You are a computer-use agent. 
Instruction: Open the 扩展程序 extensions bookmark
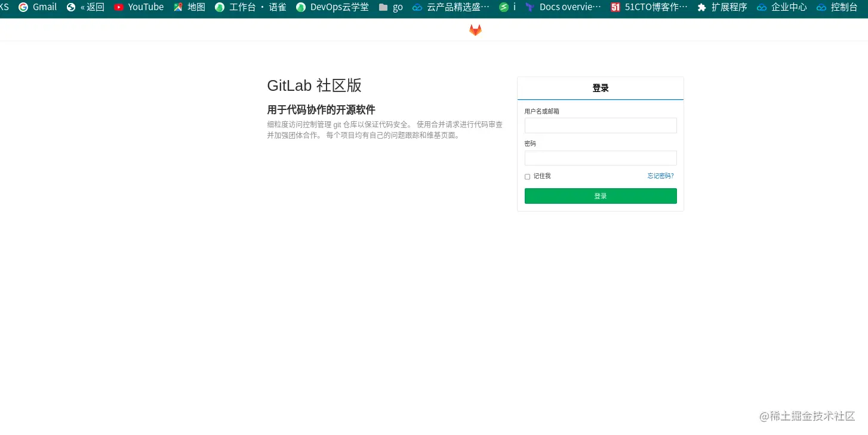(x=722, y=7)
